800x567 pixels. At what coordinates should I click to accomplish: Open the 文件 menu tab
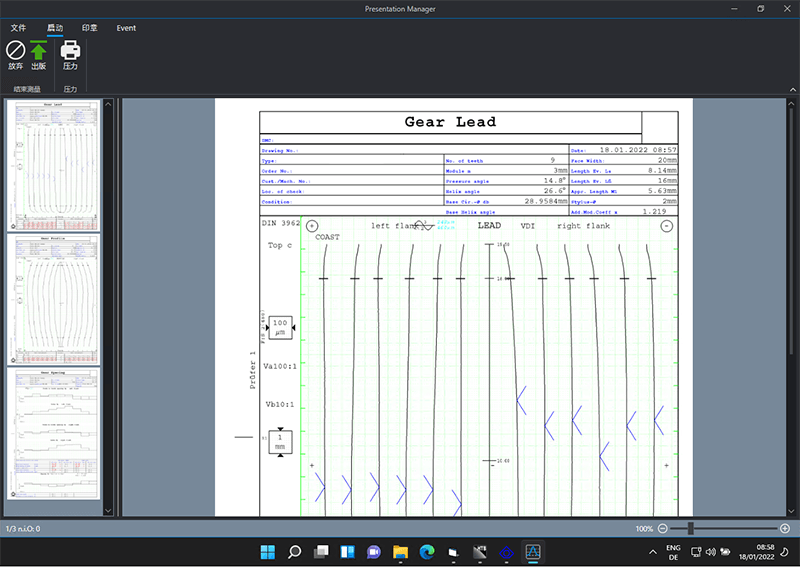point(18,28)
